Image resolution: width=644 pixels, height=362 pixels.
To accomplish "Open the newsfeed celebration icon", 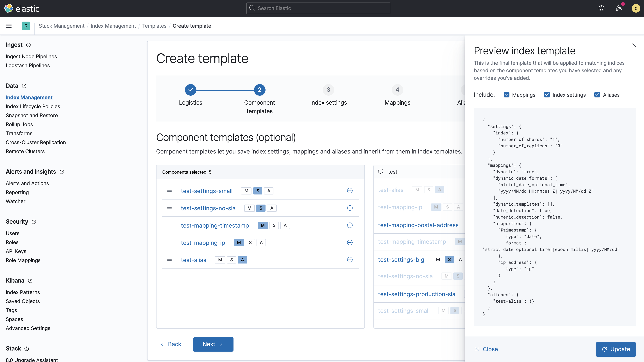I will pyautogui.click(x=619, y=8).
